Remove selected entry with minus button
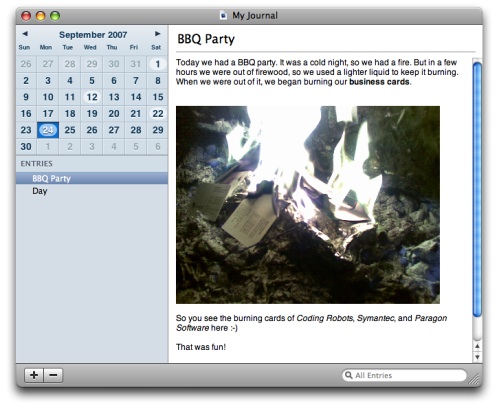500x407 pixels. coord(53,375)
